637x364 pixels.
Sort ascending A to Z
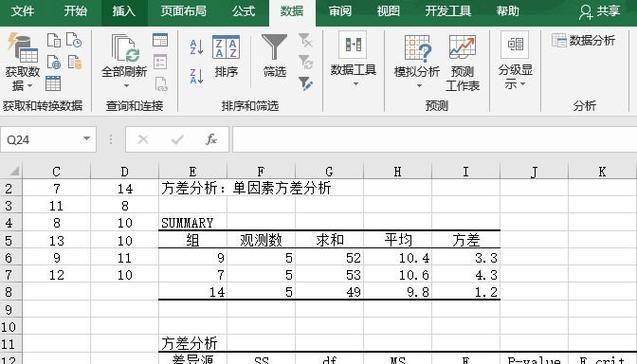[x=197, y=47]
